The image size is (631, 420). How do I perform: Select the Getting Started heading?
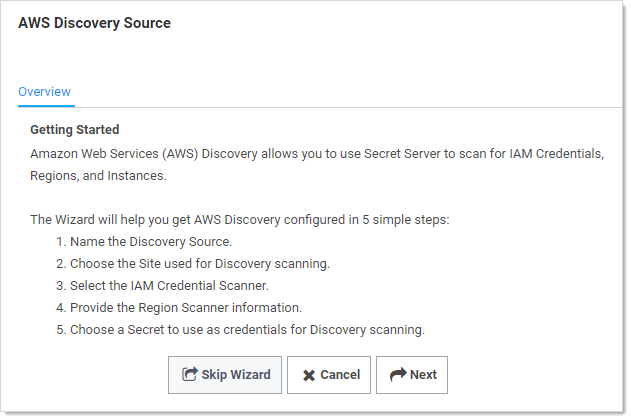[75, 130]
